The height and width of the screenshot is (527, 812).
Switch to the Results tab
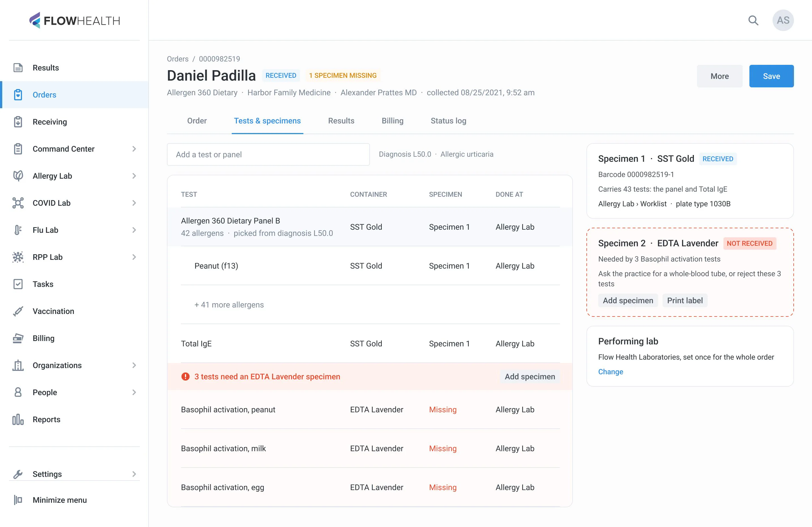(341, 121)
